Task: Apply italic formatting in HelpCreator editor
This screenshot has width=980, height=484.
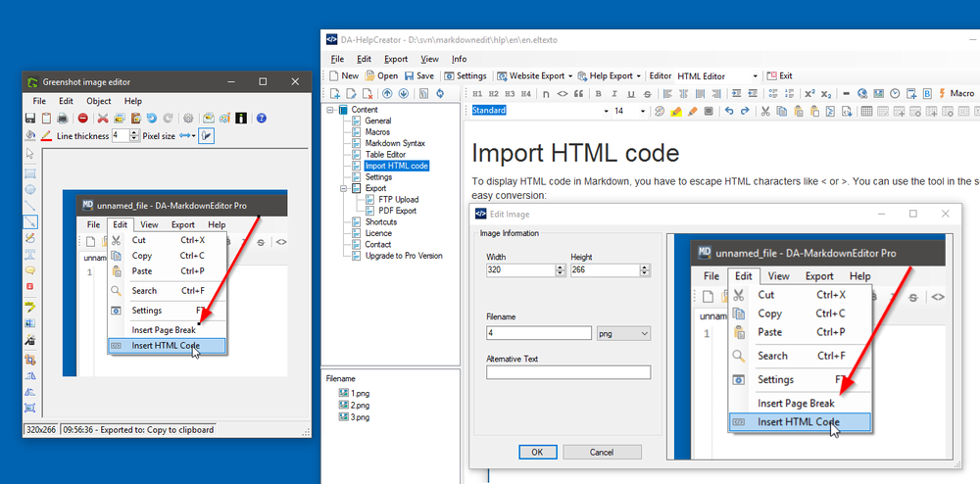Action: click(614, 94)
